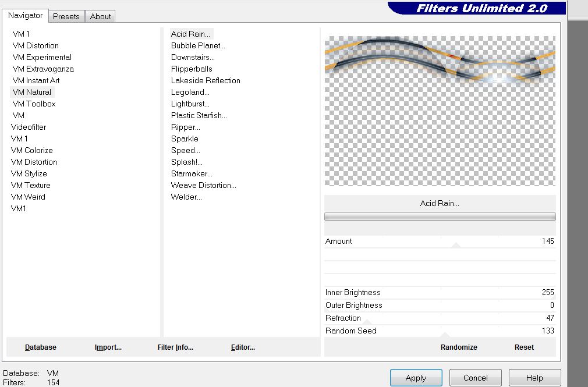Image resolution: width=588 pixels, height=387 pixels.
Task: Reset the filter settings
Action: 524,347
